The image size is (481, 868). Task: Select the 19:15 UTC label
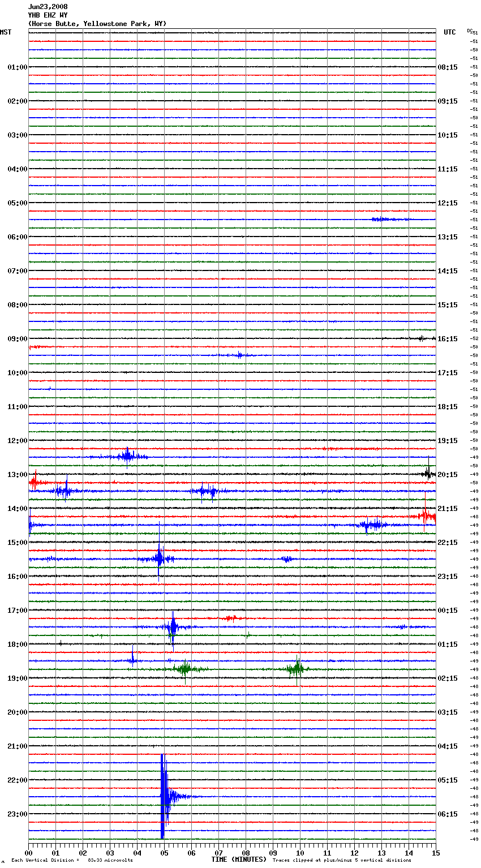pos(448,441)
